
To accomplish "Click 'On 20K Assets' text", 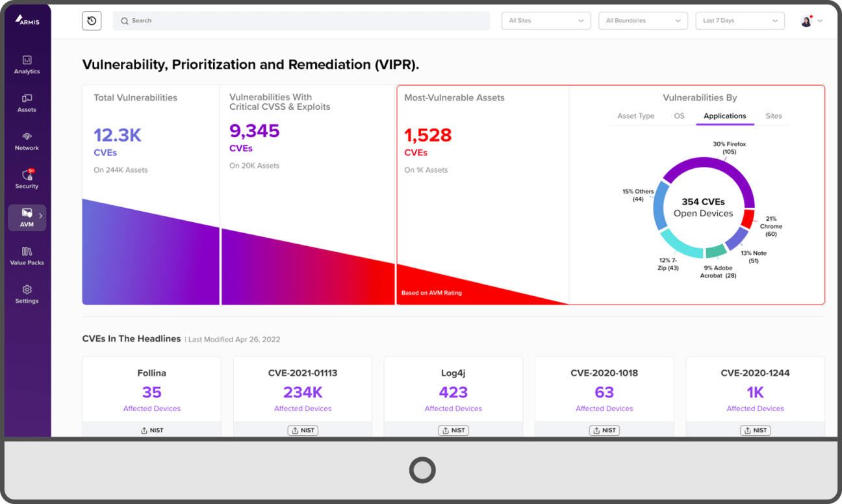I will coord(255,166).
